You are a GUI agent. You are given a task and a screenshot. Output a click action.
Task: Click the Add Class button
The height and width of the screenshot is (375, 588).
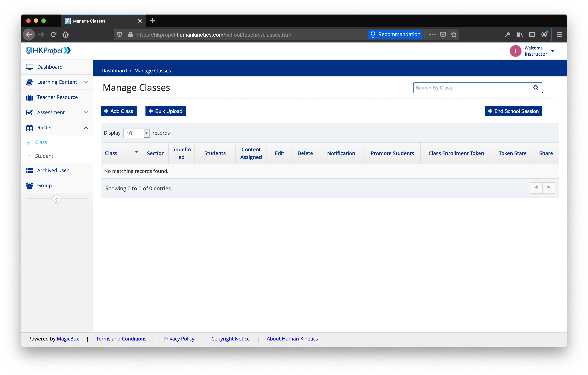coord(118,111)
